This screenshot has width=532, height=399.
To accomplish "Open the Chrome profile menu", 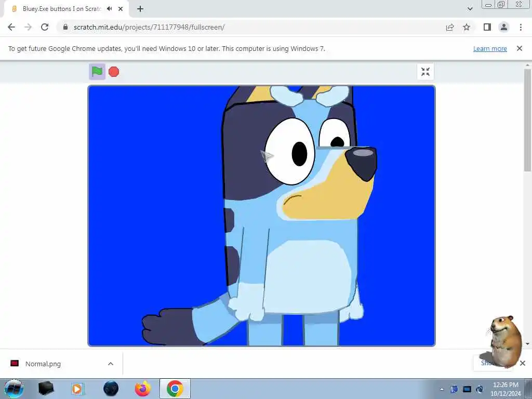I will [504, 27].
